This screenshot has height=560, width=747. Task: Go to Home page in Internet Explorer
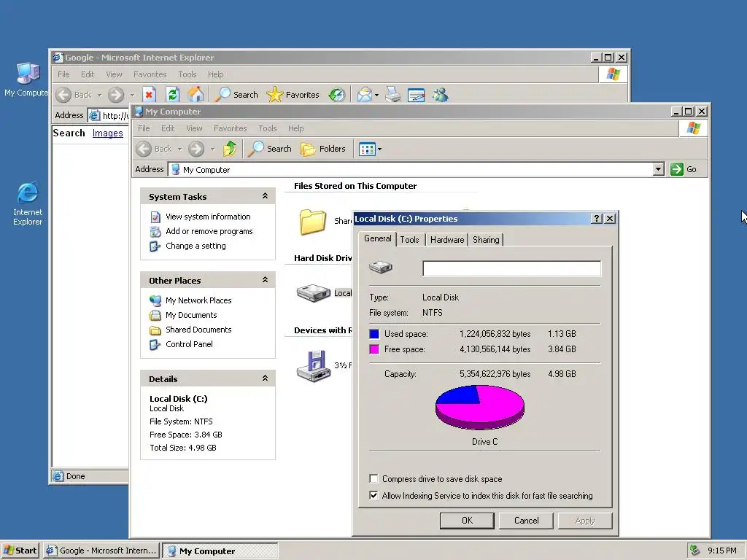point(196,94)
